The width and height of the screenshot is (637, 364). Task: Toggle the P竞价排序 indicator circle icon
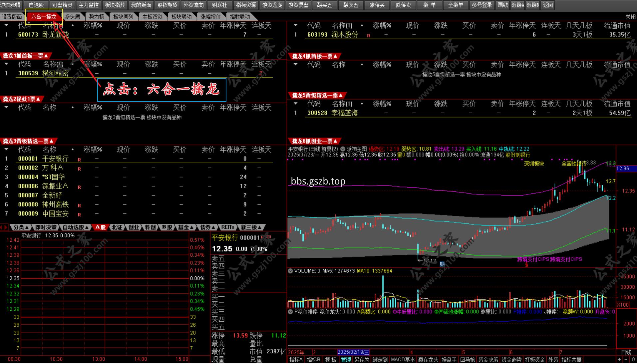pos(290,312)
